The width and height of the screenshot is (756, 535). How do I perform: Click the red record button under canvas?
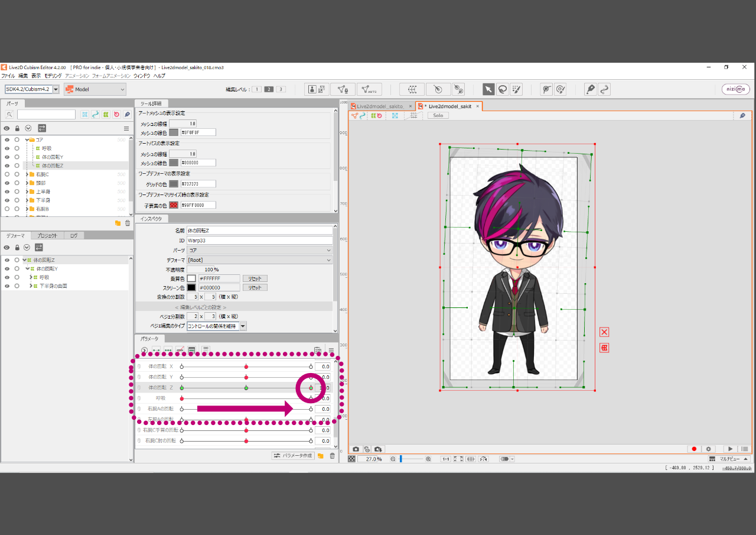click(x=695, y=449)
